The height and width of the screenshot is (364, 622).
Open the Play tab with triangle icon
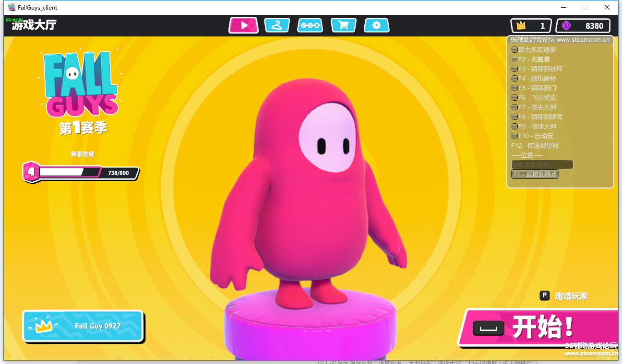point(243,25)
